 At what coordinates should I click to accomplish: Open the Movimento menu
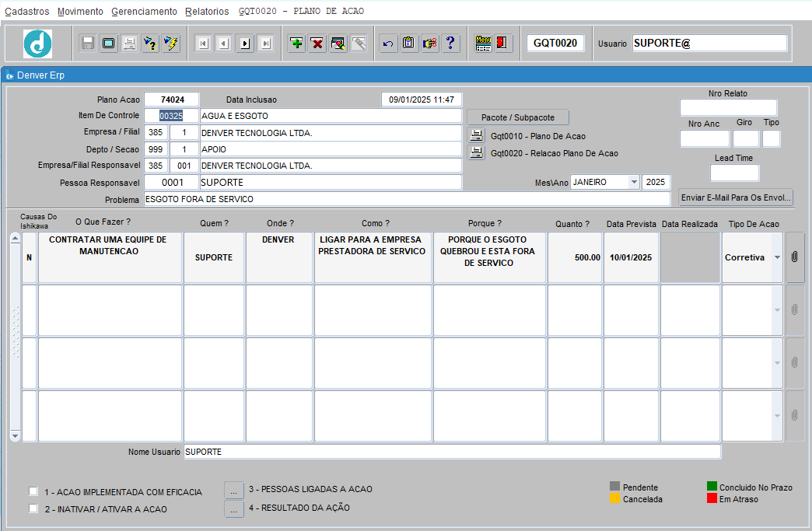coord(80,12)
